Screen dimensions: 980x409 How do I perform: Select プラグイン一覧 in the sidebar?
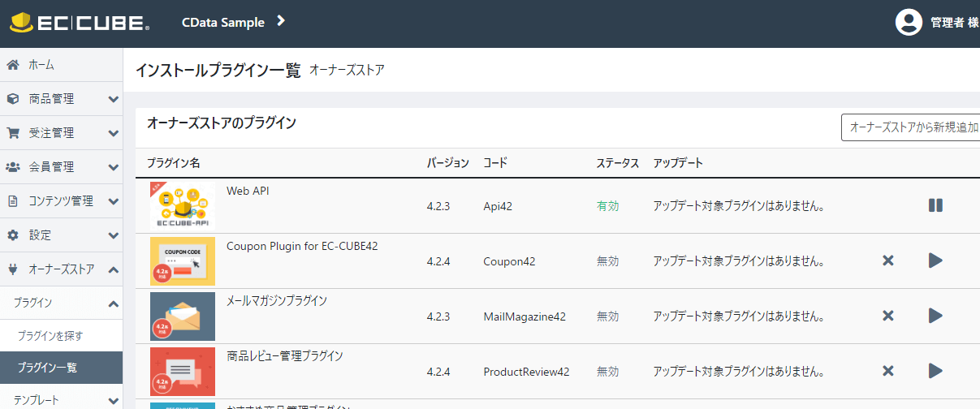coord(47,368)
